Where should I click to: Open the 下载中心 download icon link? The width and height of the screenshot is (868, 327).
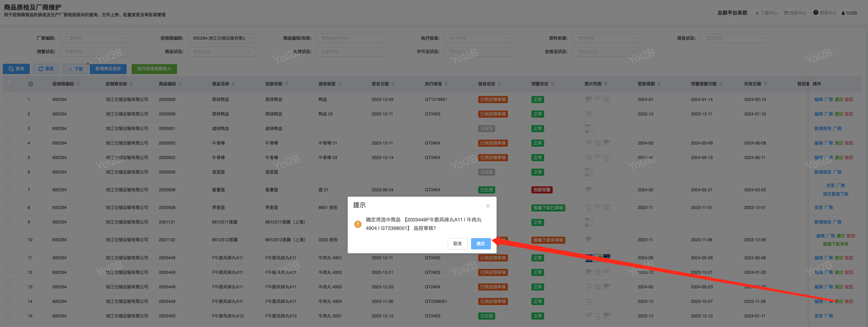click(x=757, y=13)
